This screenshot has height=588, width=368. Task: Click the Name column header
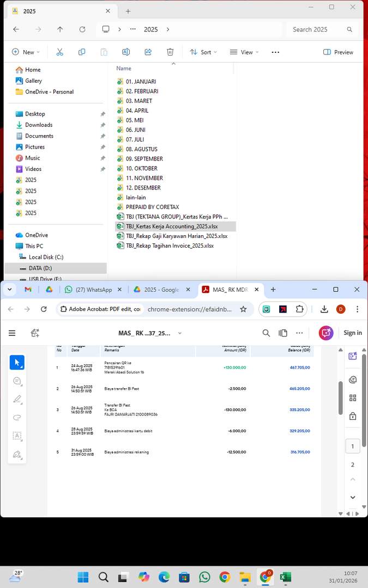pos(124,68)
